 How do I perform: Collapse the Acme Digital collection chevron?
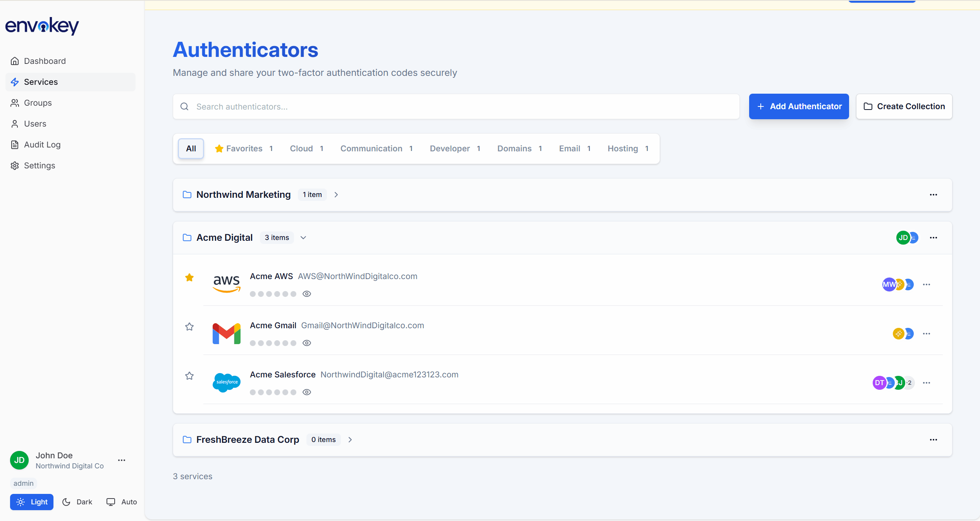coord(303,238)
